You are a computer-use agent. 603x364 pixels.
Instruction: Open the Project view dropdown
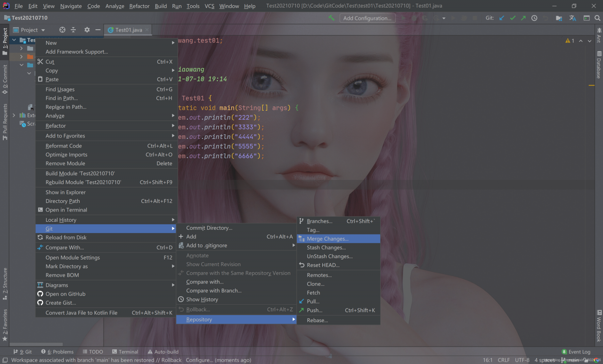33,30
